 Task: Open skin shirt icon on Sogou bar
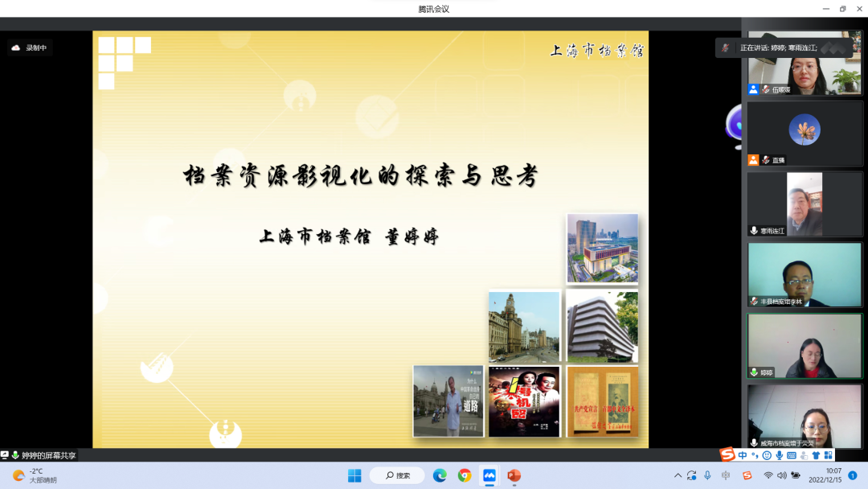tap(816, 455)
